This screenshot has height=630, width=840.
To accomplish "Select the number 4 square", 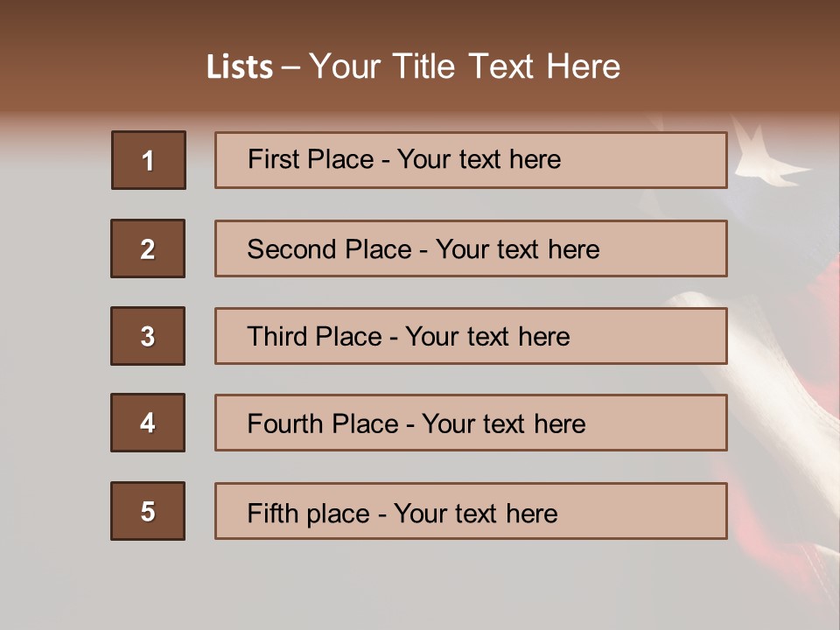I will tap(148, 423).
